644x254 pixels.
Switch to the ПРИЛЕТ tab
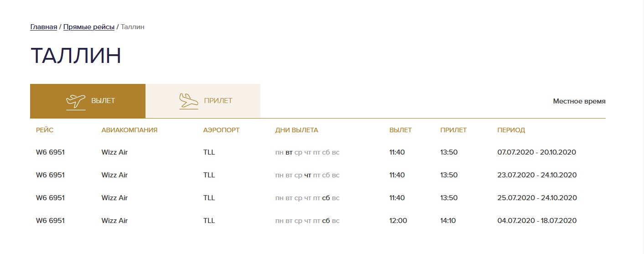pos(203,101)
